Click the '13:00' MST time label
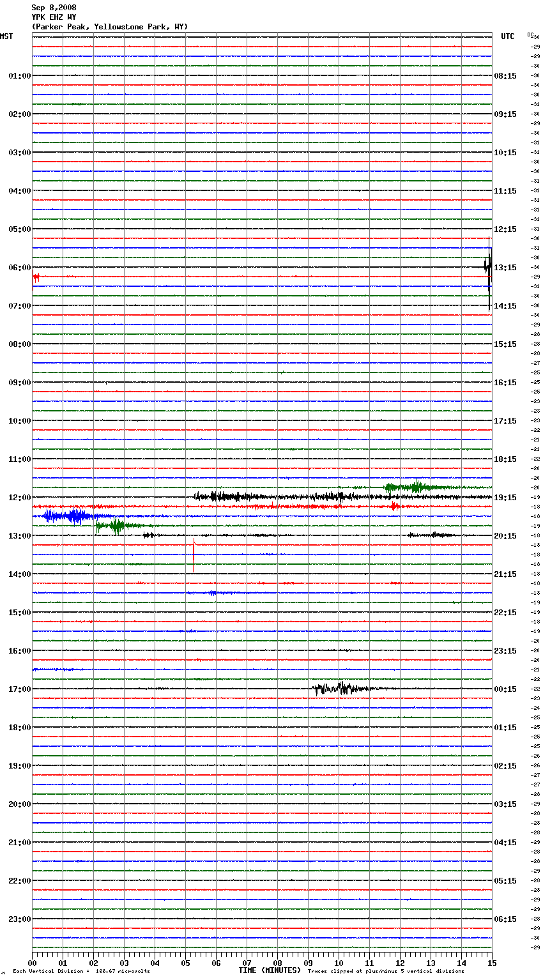 20,536
